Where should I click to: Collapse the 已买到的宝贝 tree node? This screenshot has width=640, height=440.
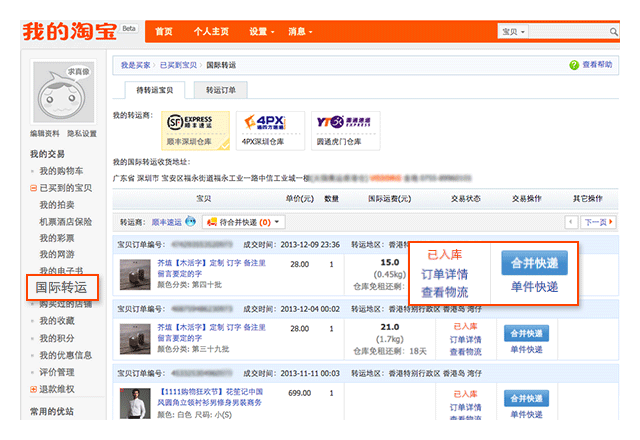click(33, 188)
